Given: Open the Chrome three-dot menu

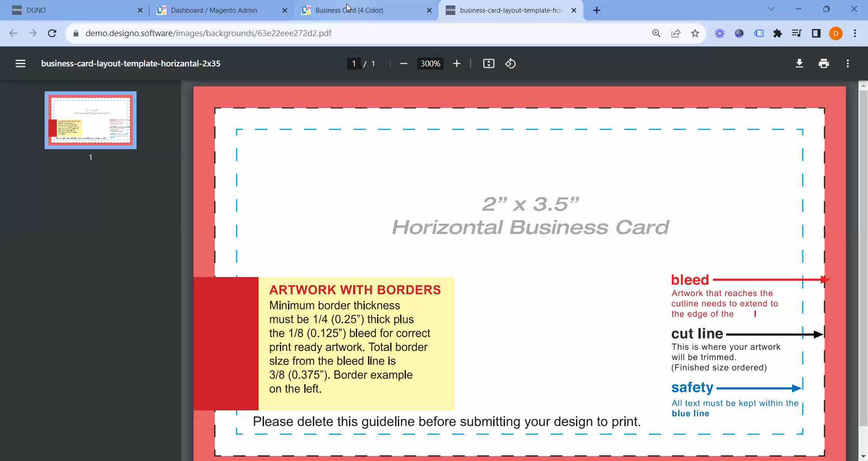Looking at the screenshot, I should 855,33.
